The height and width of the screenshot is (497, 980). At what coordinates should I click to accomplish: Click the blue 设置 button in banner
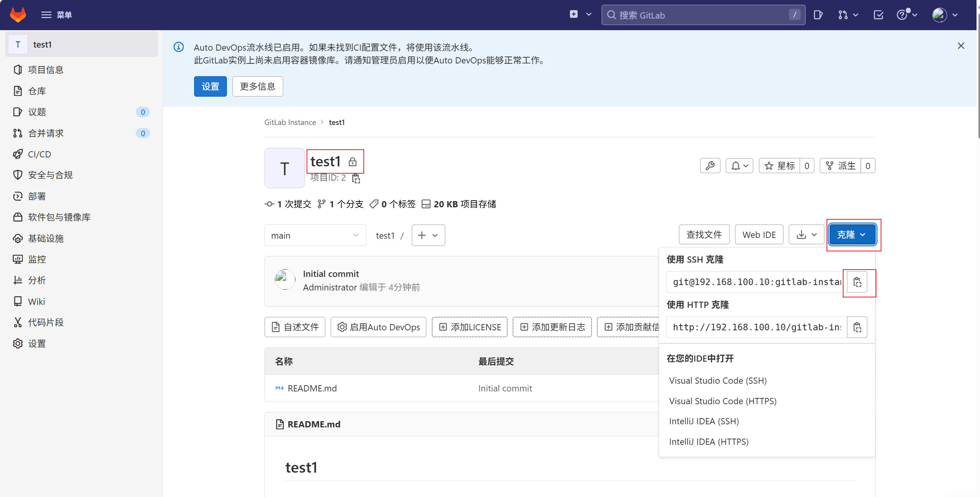pos(210,86)
